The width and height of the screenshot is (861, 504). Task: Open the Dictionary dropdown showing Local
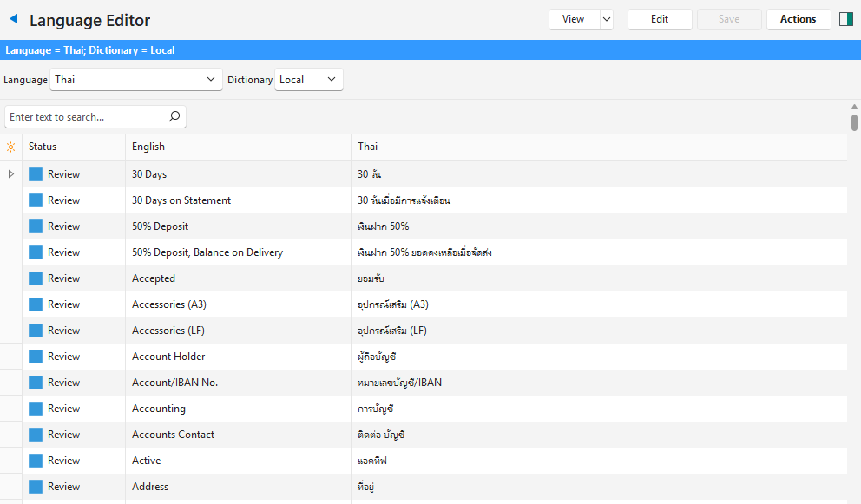tap(308, 80)
